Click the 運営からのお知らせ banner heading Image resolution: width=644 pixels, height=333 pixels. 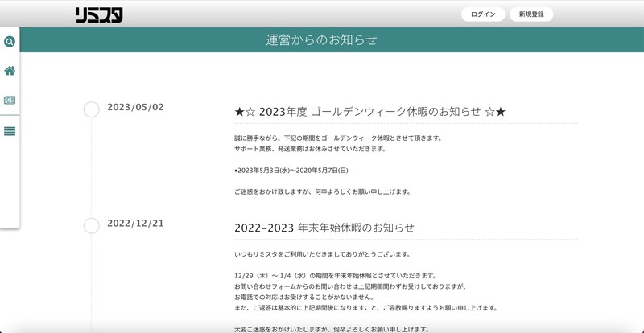321,39
